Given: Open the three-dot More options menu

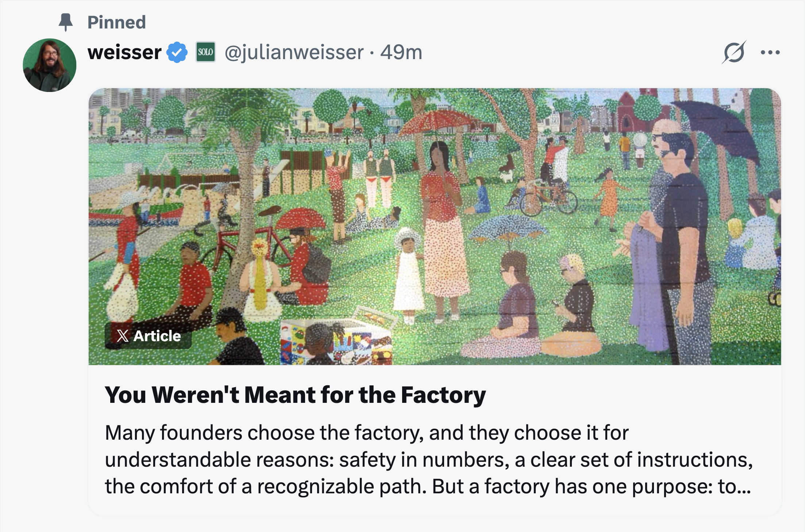Looking at the screenshot, I should [x=770, y=53].
